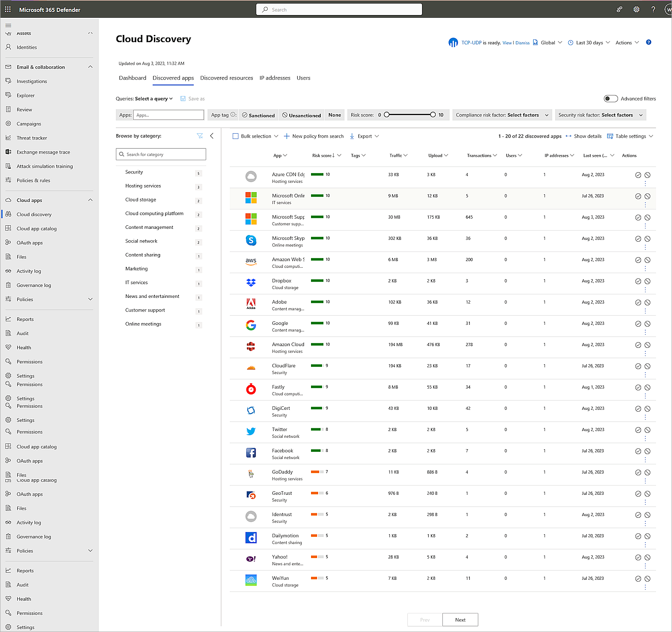This screenshot has width=672, height=632.
Task: Click Next to view more apps
Action: [x=460, y=620]
